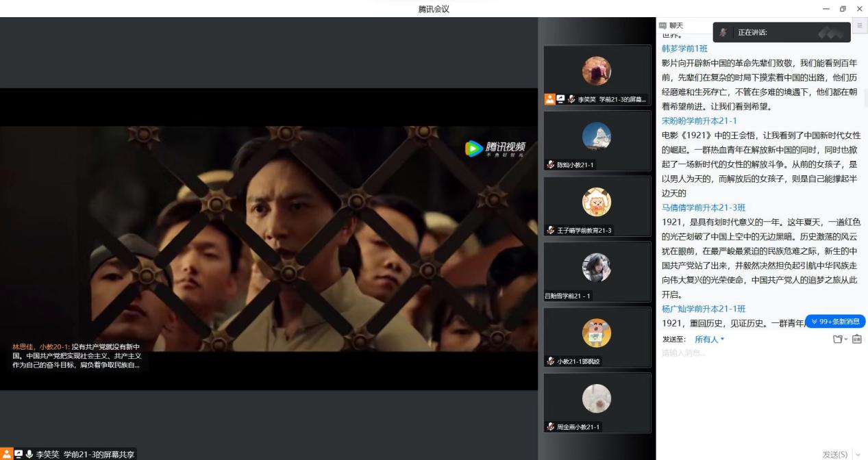This screenshot has width=868, height=460.
Task: Click the muted mic icon beside 小教21-1郭枫皎
Action: [x=551, y=361]
